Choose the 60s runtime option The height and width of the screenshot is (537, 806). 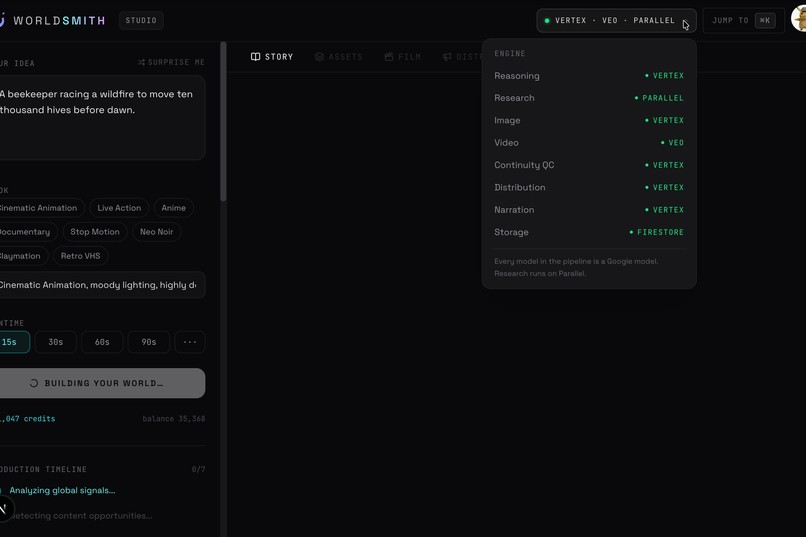pos(102,342)
